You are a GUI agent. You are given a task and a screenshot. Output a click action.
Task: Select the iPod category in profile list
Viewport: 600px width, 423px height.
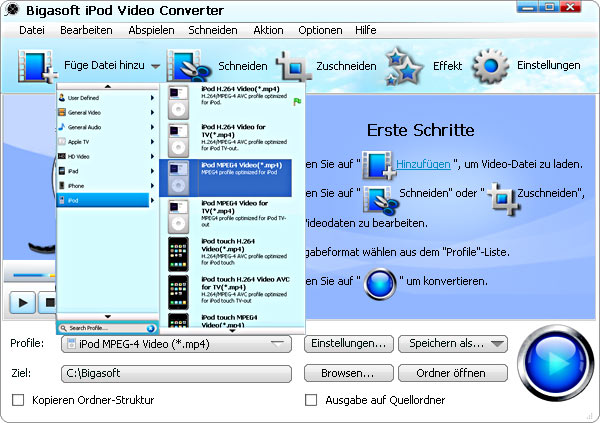[103, 200]
